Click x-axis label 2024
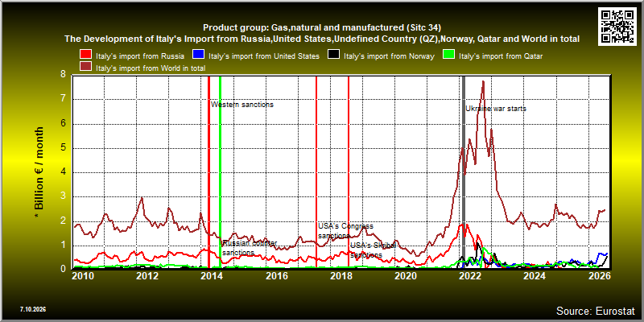This screenshot has width=644, height=322. [535, 276]
